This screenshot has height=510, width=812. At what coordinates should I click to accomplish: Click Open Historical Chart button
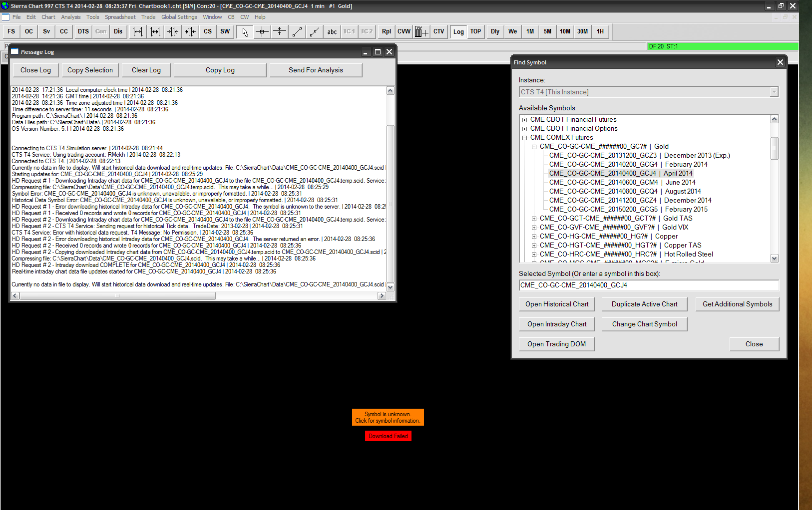click(x=557, y=304)
